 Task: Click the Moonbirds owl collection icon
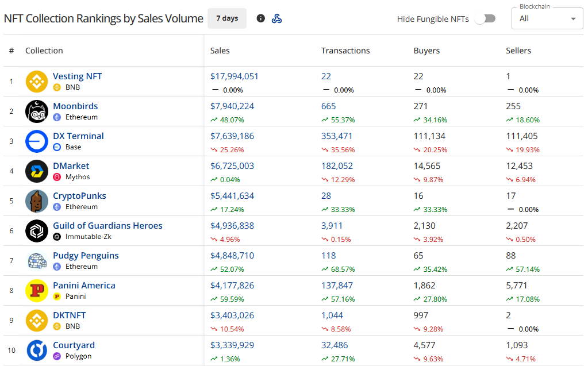pyautogui.click(x=37, y=111)
